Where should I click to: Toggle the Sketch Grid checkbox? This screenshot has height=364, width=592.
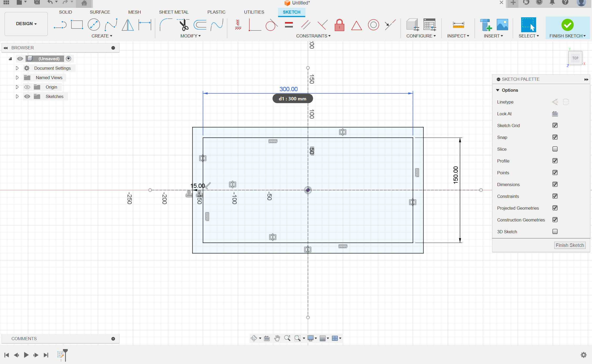[555, 125]
